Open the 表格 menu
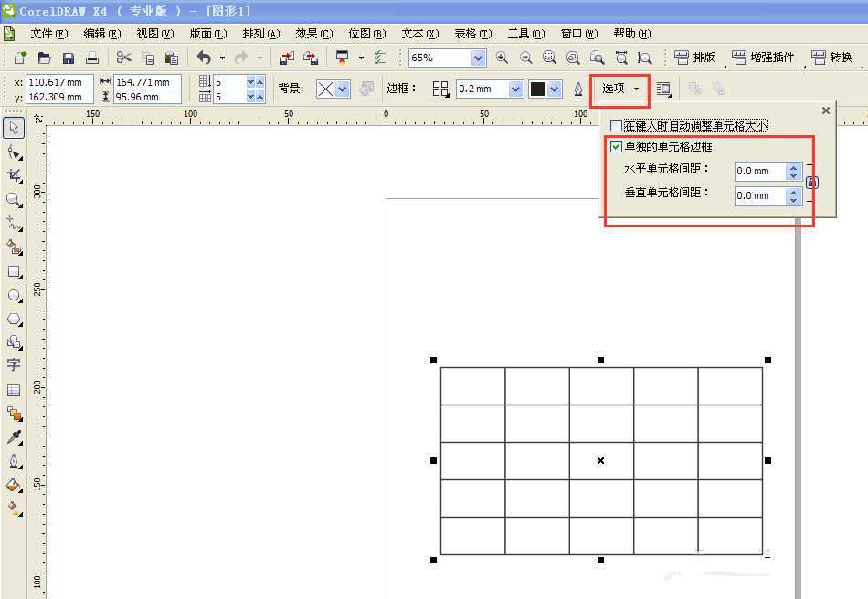This screenshot has width=868, height=599. coord(472,33)
